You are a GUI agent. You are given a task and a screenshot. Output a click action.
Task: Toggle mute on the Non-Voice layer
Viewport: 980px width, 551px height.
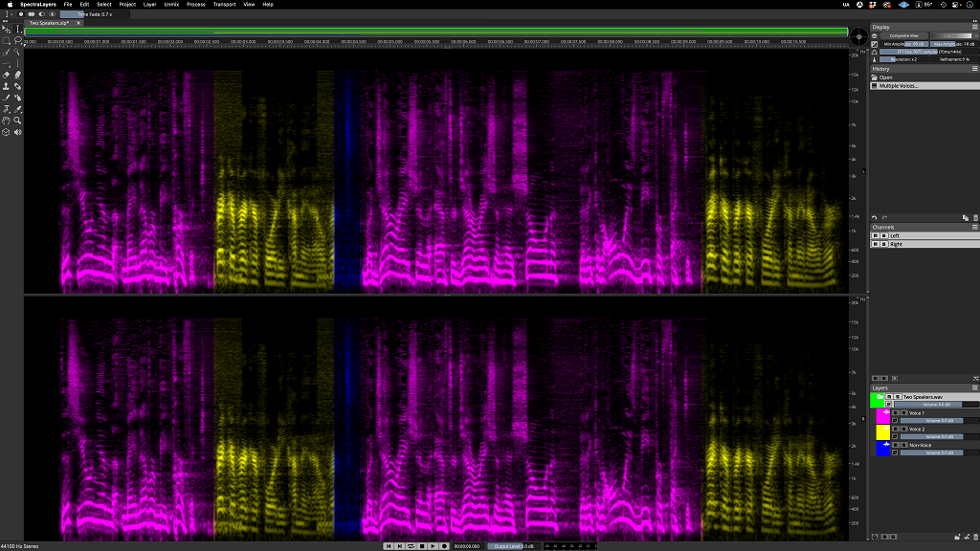895,445
